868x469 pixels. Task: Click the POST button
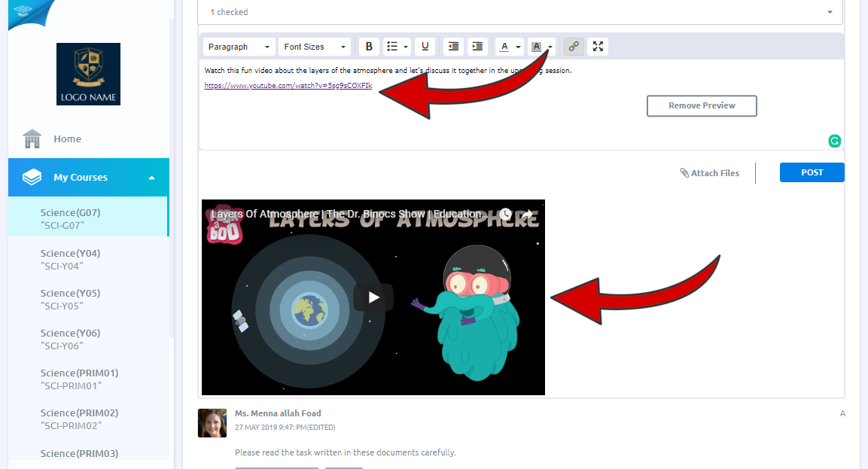pos(812,172)
